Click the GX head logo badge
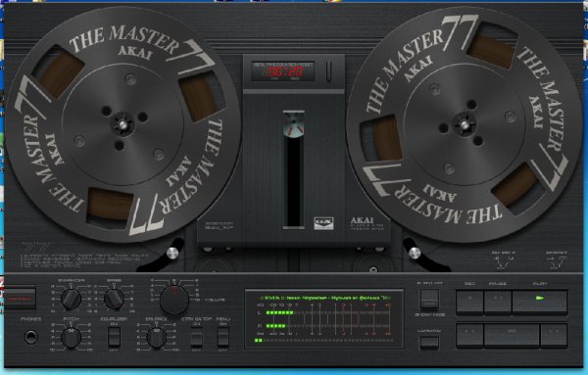The width and height of the screenshot is (588, 375). pyautogui.click(x=323, y=222)
